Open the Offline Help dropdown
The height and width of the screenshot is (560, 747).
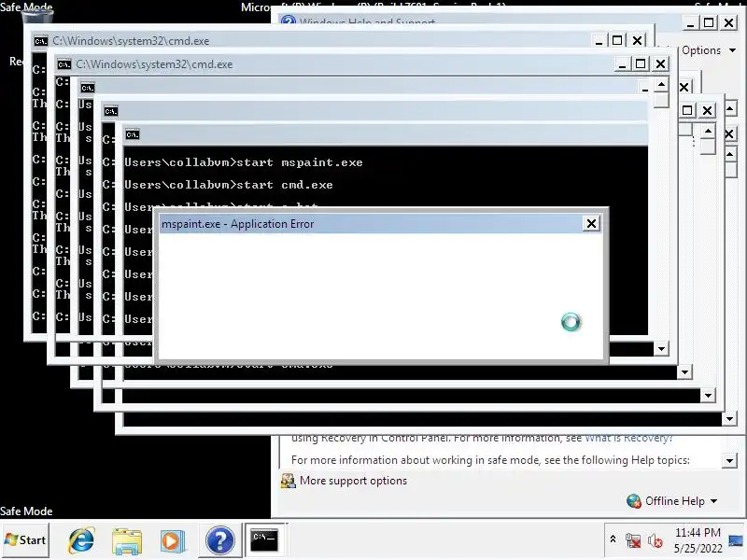681,501
